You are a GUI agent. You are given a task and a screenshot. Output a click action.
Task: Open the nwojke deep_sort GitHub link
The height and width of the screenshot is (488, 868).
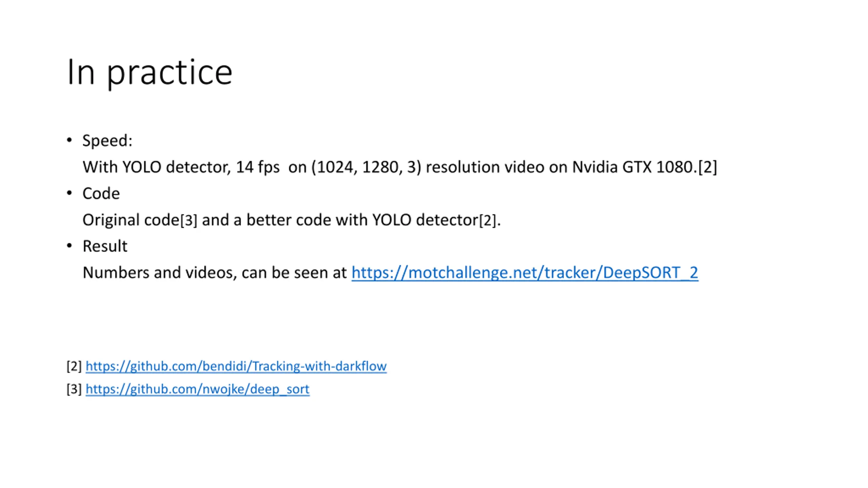(197, 389)
